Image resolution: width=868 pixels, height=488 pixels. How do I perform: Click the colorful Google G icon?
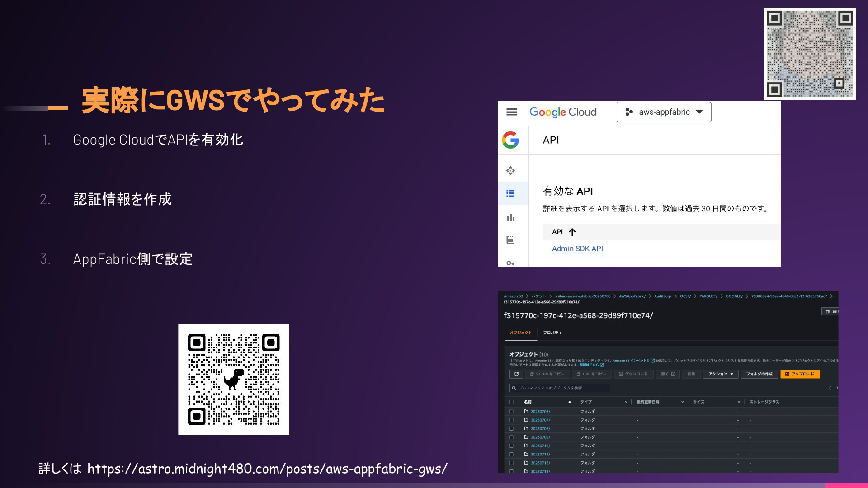coord(510,140)
